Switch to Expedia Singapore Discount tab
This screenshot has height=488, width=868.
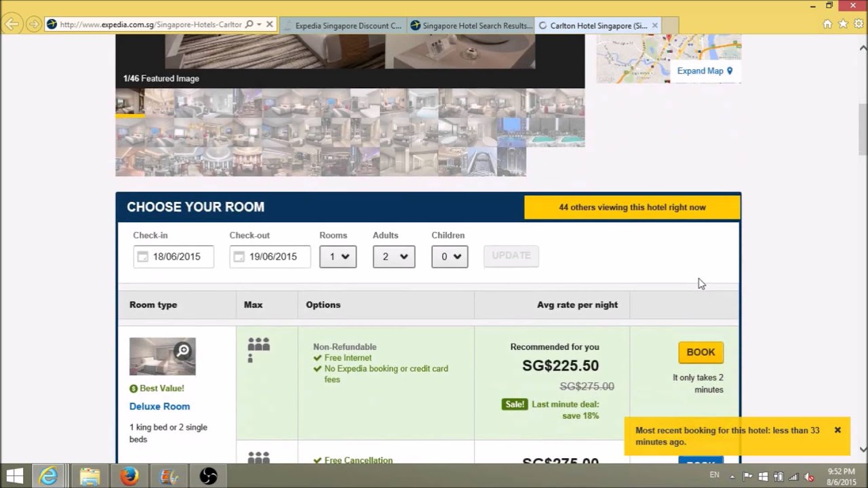[x=342, y=26]
